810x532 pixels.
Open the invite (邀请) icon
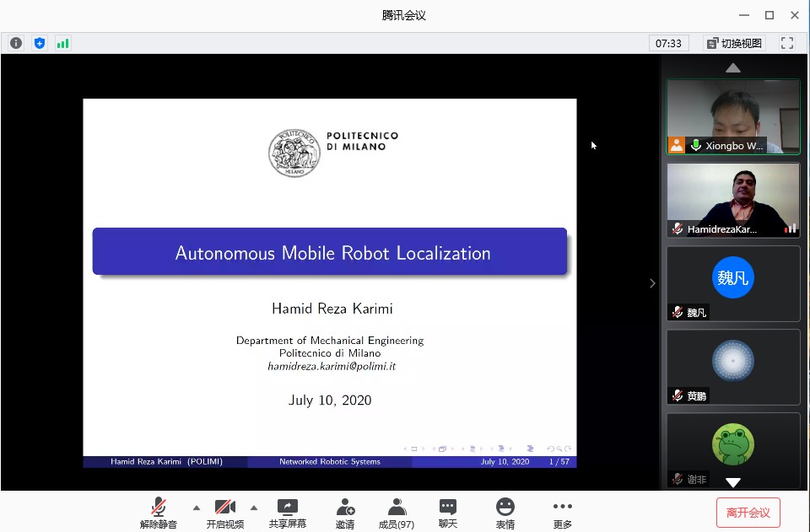tap(344, 512)
